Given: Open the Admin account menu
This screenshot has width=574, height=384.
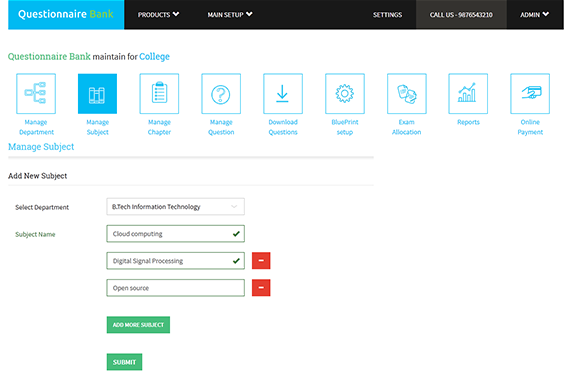Looking at the screenshot, I should [534, 15].
